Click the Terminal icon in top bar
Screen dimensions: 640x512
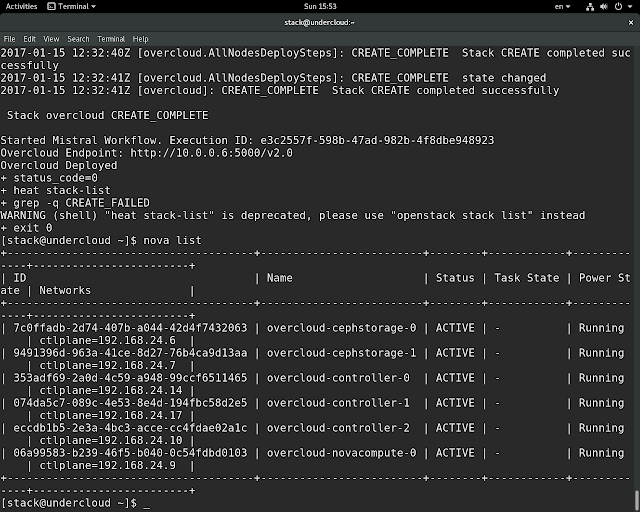(51, 6)
